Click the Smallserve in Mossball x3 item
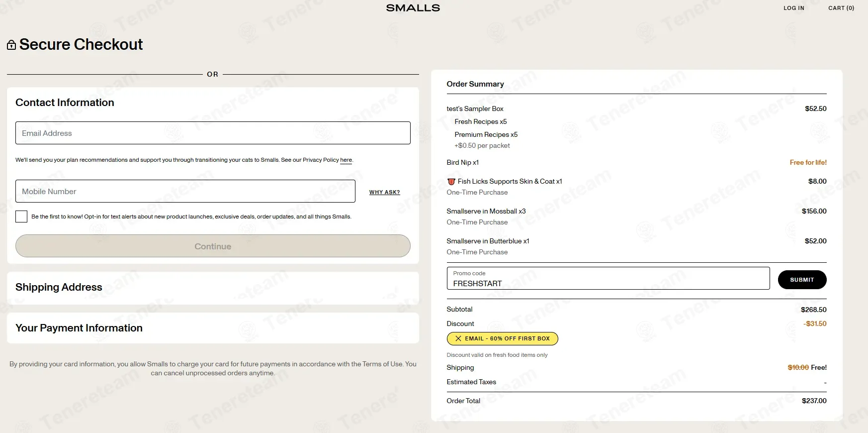The image size is (868, 433). (x=486, y=211)
